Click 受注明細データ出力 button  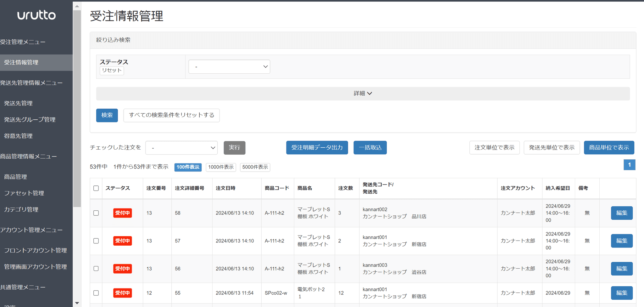click(x=317, y=148)
